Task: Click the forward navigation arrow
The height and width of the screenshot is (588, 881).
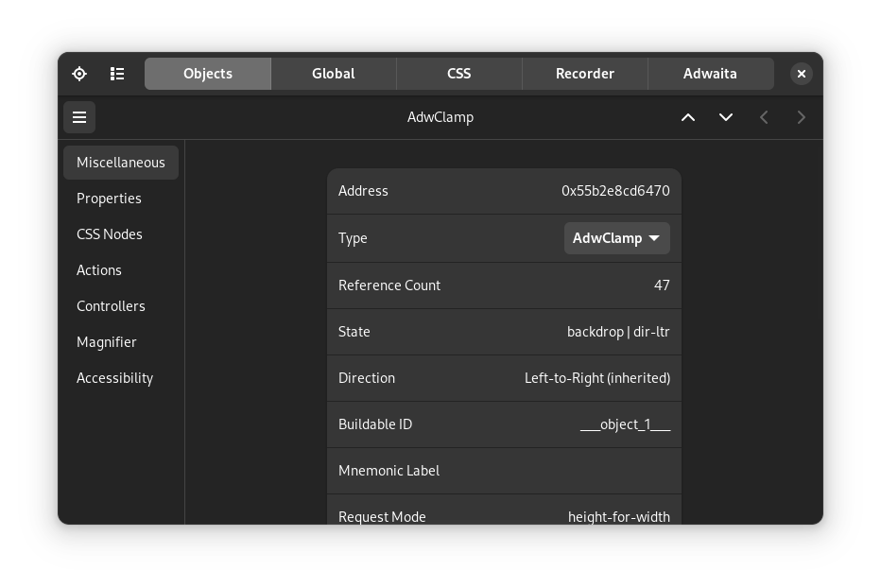Action: pos(801,117)
